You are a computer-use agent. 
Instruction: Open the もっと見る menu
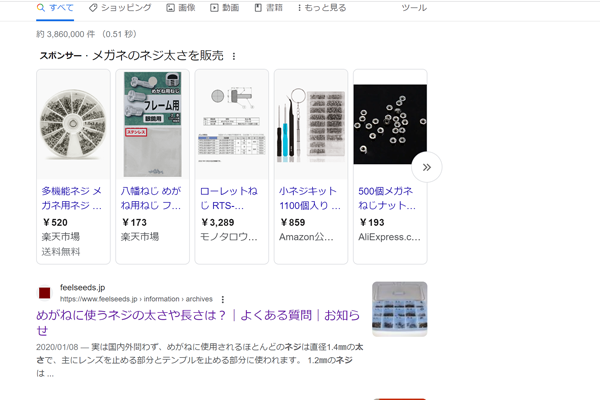click(322, 8)
